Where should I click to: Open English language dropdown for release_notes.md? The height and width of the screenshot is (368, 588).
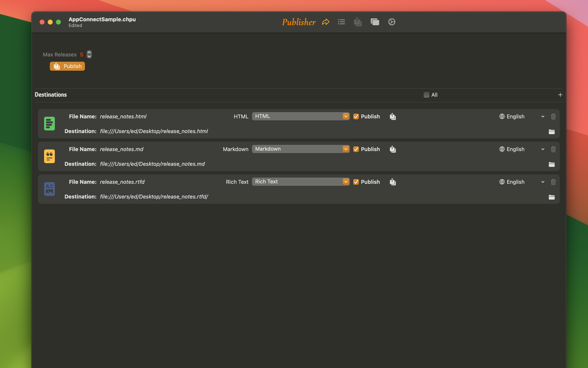point(522,149)
